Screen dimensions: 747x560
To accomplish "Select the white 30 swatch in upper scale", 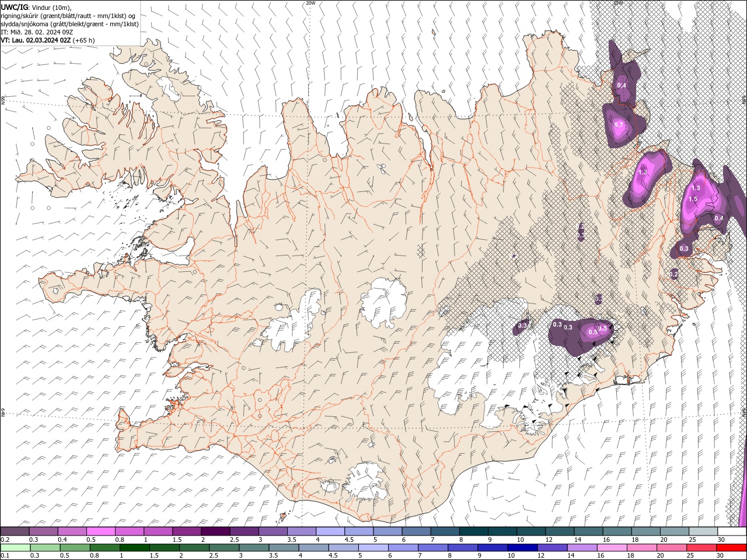I will point(732,531).
